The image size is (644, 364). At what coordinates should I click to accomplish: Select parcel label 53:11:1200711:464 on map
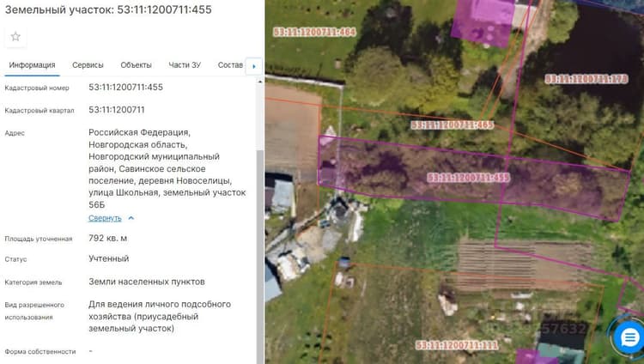pos(314,32)
